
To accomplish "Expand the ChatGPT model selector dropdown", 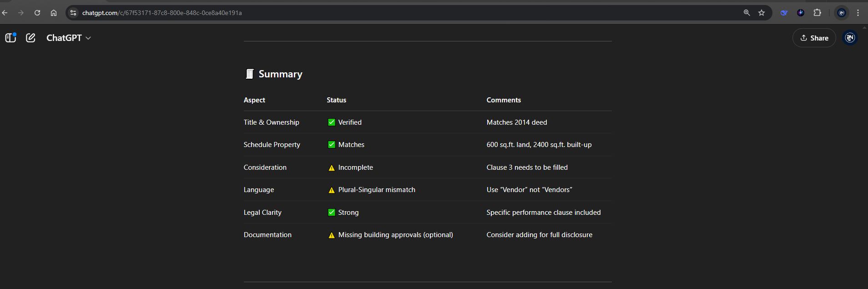I will tap(69, 38).
